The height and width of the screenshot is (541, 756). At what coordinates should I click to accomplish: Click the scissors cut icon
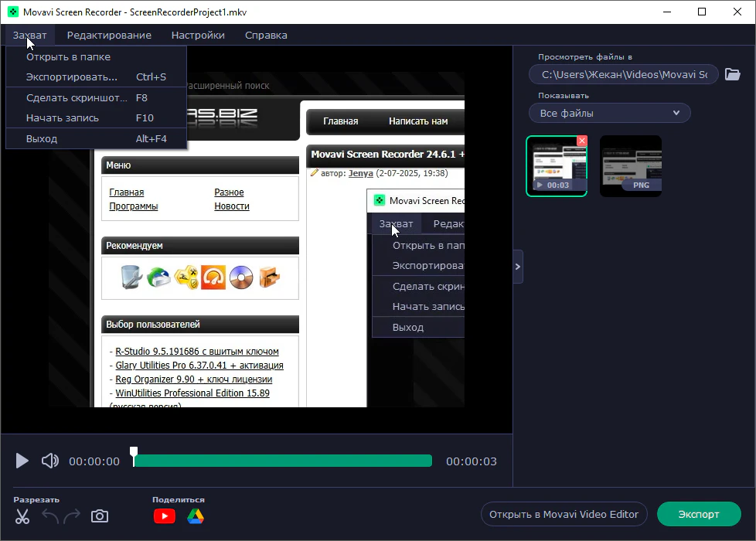point(22,516)
